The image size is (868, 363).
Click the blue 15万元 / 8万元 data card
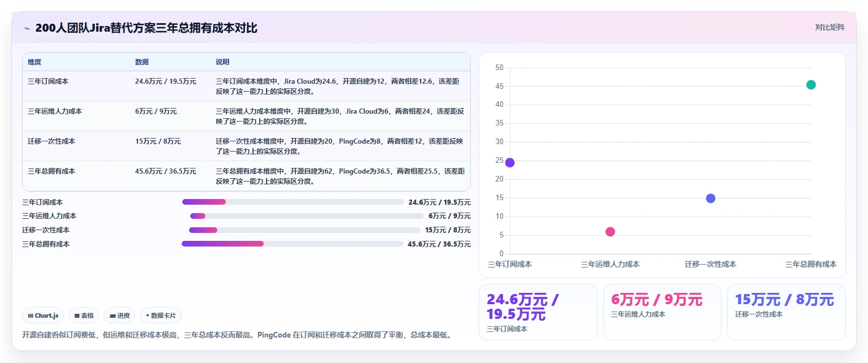point(787,312)
